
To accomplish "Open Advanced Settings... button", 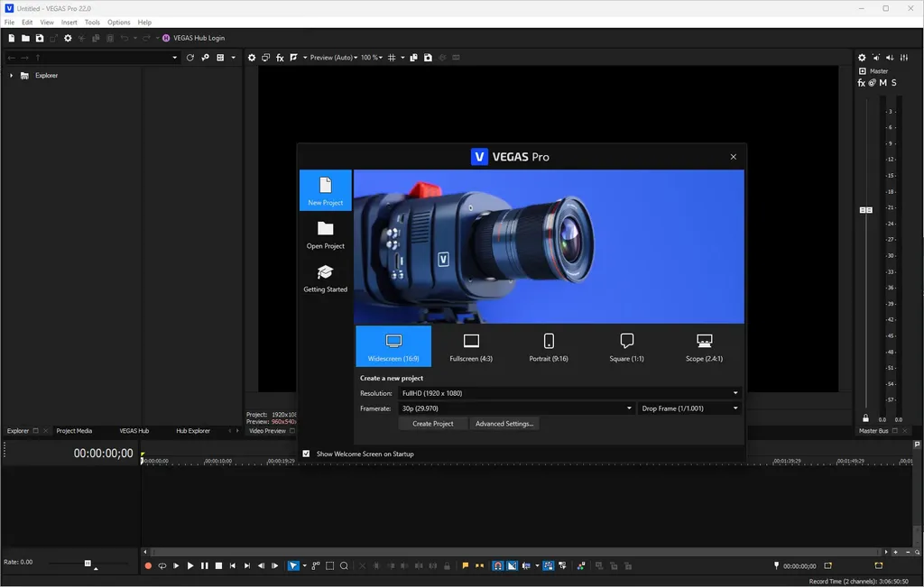I will (504, 424).
